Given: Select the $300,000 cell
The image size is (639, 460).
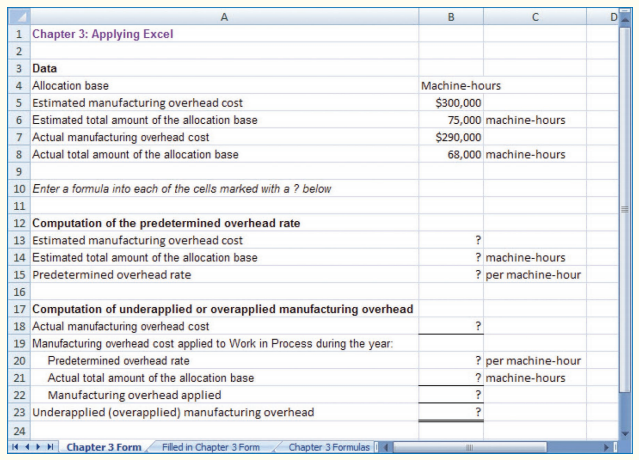Looking at the screenshot, I should coord(451,103).
